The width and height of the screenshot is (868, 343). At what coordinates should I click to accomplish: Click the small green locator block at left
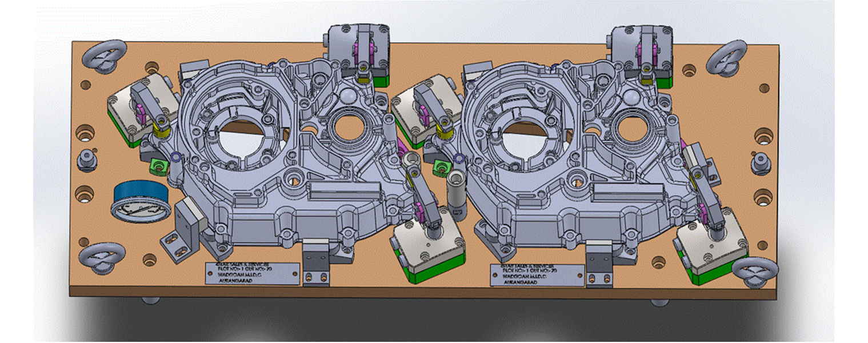click(x=158, y=167)
